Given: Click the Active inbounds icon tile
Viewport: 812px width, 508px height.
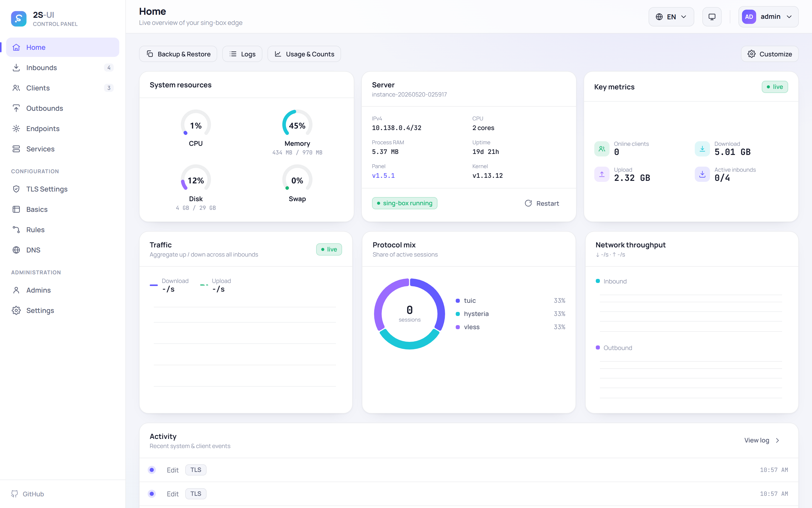Looking at the screenshot, I should (x=702, y=174).
